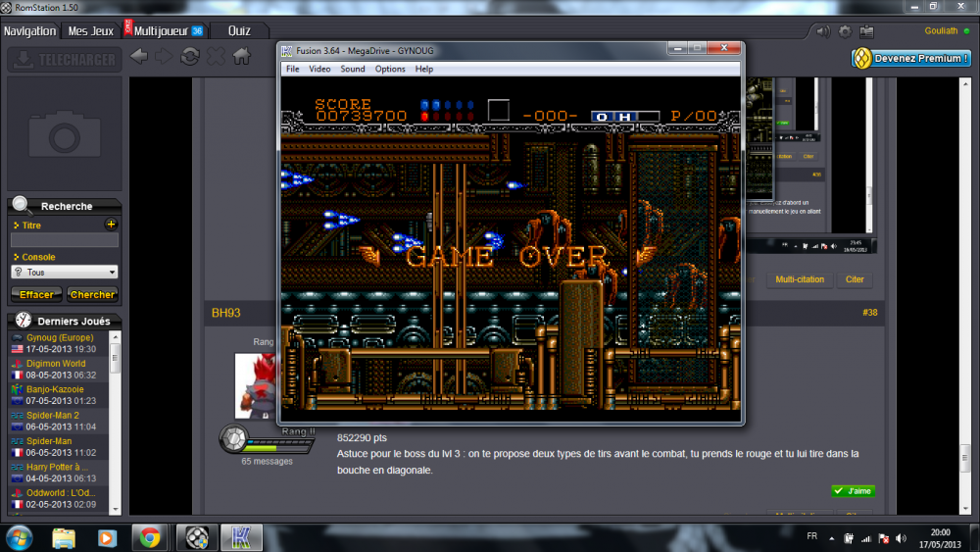The image size is (980, 552).
Task: Show hidden tray icons arrow
Action: (831, 538)
